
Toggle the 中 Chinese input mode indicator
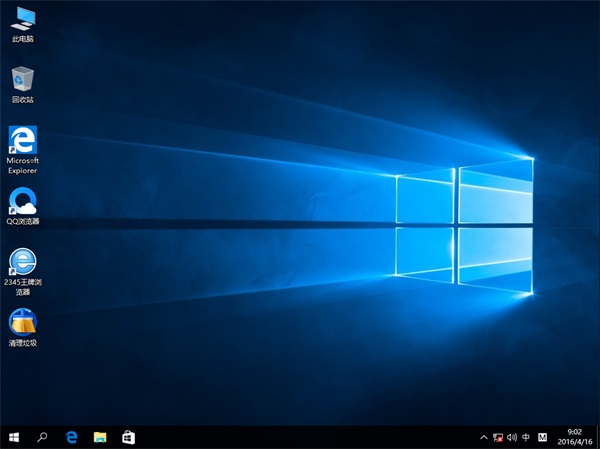click(526, 438)
